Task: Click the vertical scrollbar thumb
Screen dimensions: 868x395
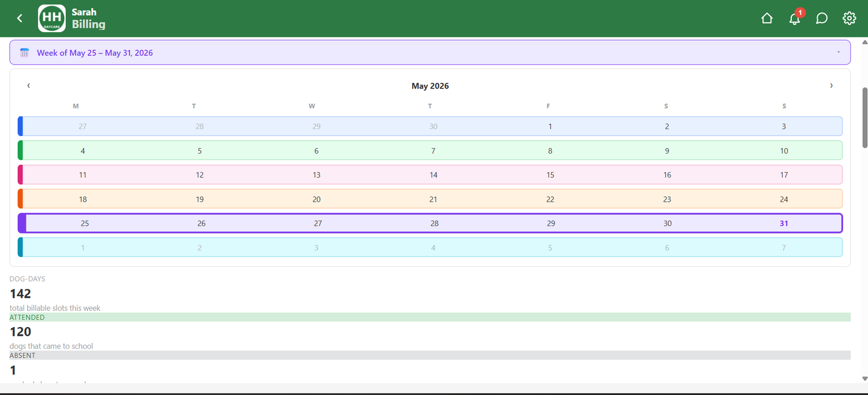Action: (865, 117)
